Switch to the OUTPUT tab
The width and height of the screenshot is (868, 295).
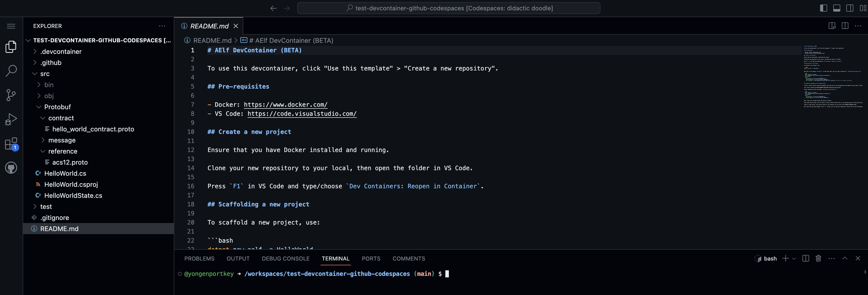coord(238,258)
